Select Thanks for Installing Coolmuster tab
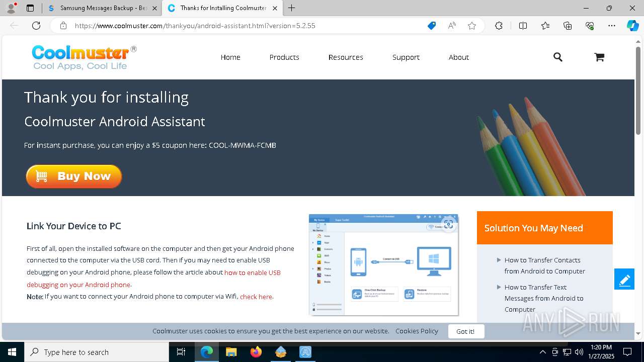The width and height of the screenshot is (644, 362). click(x=223, y=8)
